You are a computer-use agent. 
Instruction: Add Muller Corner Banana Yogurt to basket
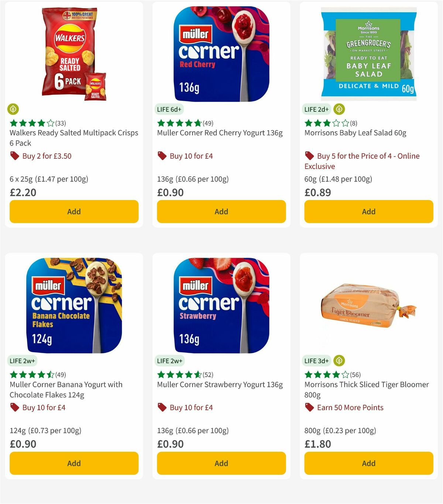point(74,463)
